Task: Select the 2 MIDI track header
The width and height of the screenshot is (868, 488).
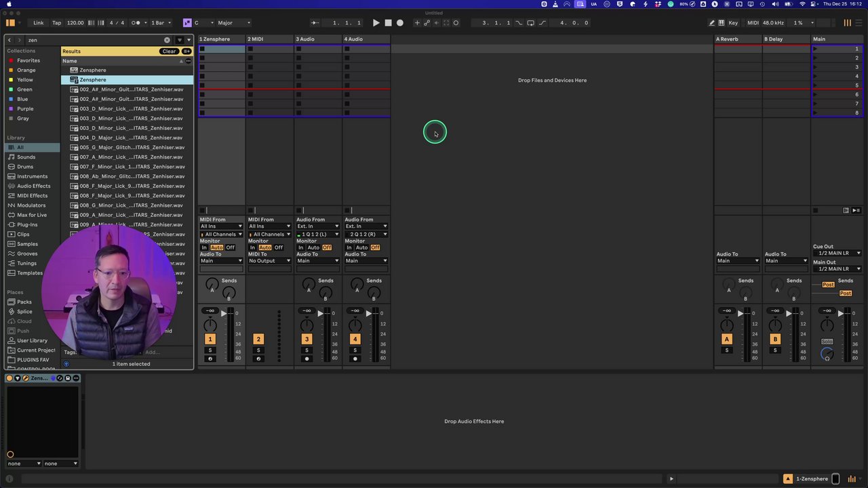Action: point(270,39)
